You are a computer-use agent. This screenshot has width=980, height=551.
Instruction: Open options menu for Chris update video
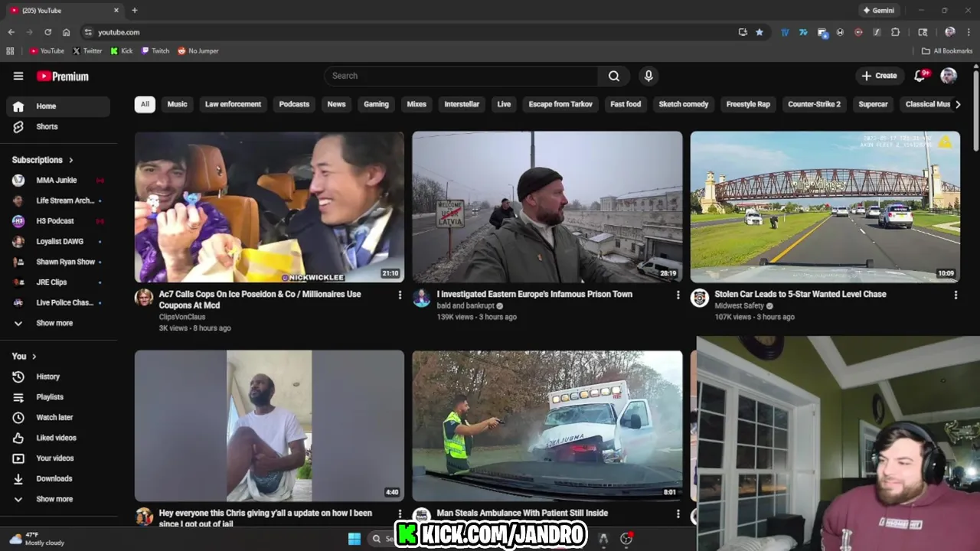399,514
